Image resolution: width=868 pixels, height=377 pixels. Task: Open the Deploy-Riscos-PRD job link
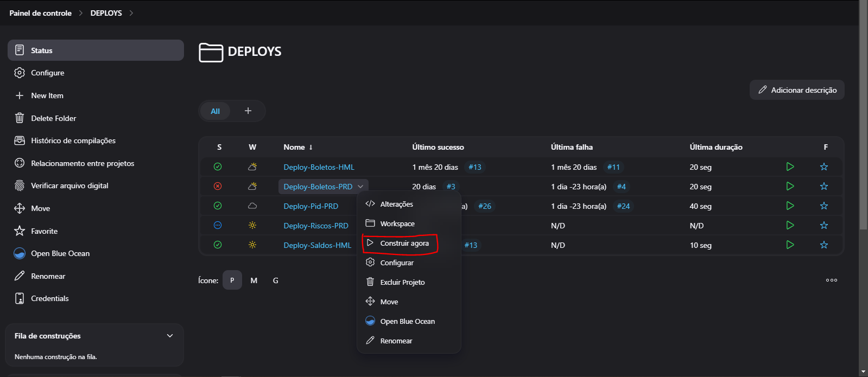coord(315,226)
